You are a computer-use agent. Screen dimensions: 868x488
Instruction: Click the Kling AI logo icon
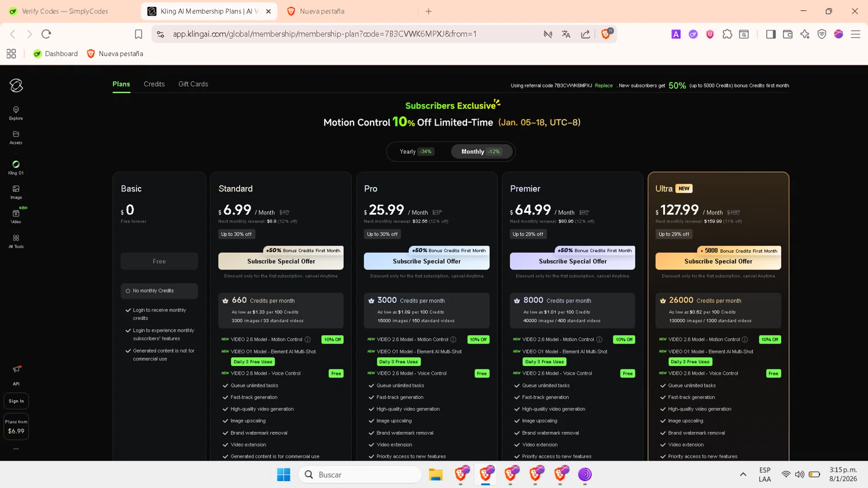tap(16, 86)
